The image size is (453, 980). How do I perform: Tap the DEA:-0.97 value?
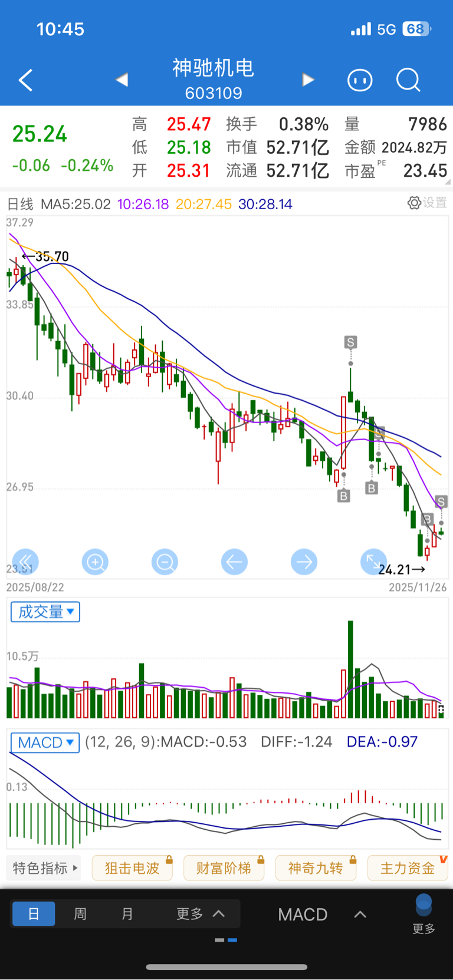[382, 741]
